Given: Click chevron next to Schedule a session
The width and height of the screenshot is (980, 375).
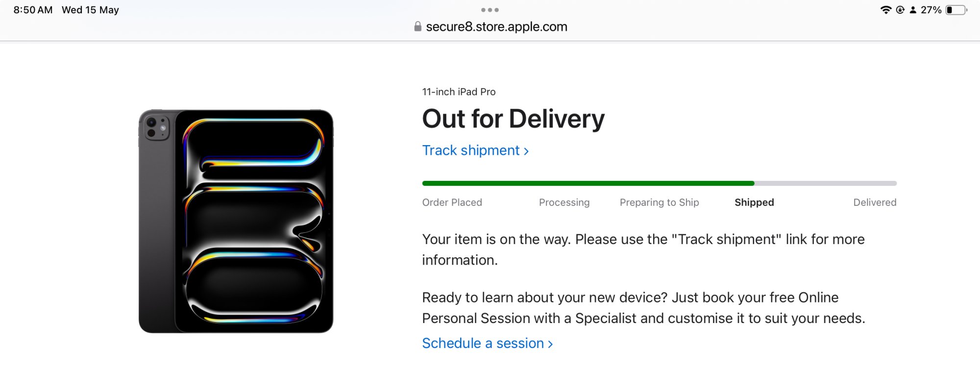Looking at the screenshot, I should point(550,344).
